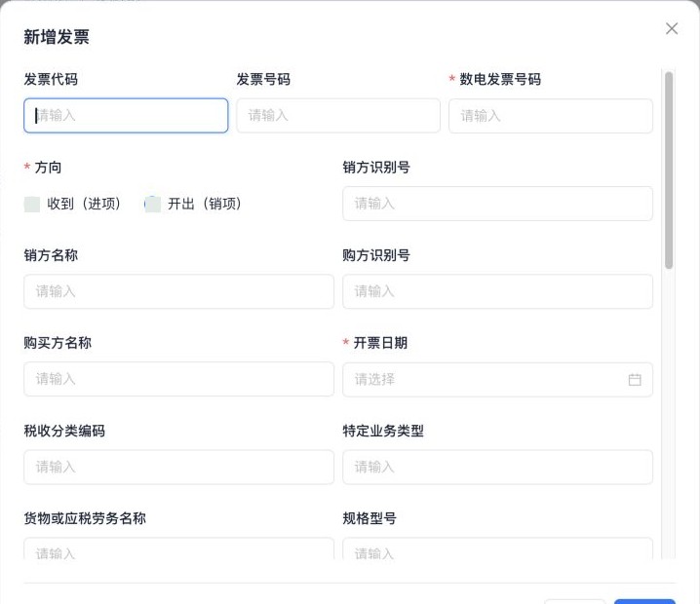Click the dialog's vertical scrollbar thumb

click(x=668, y=170)
